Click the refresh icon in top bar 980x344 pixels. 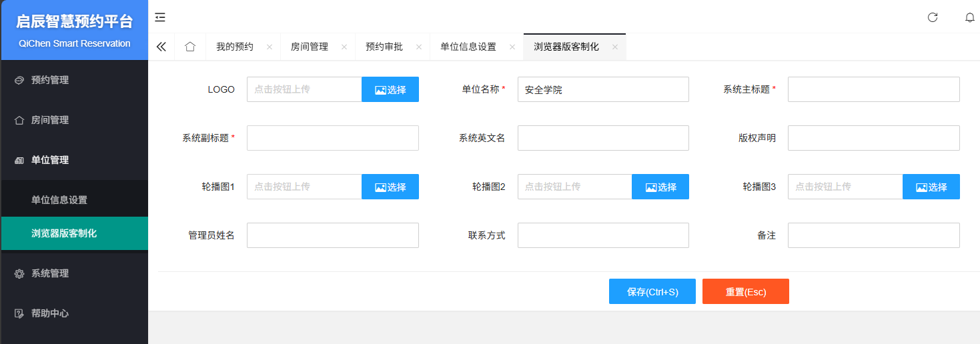933,17
